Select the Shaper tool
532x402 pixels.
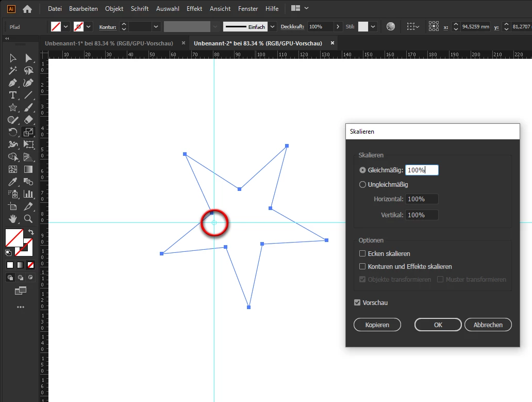(13, 120)
